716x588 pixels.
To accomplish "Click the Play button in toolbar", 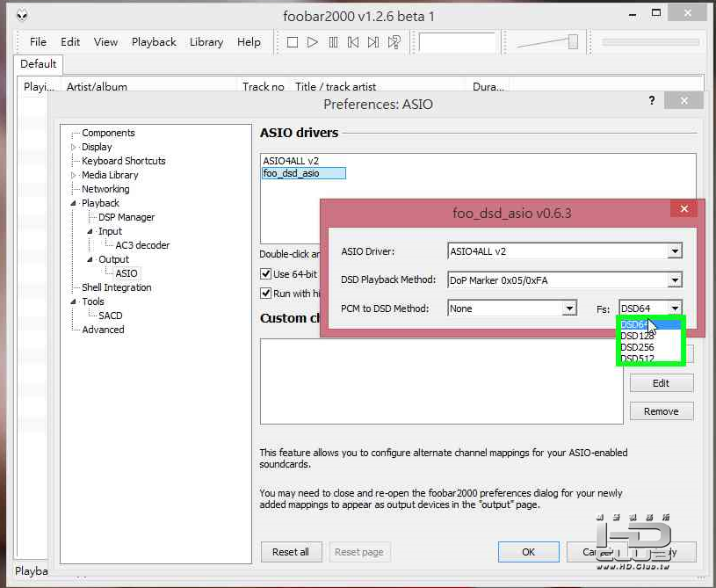I will coord(313,42).
